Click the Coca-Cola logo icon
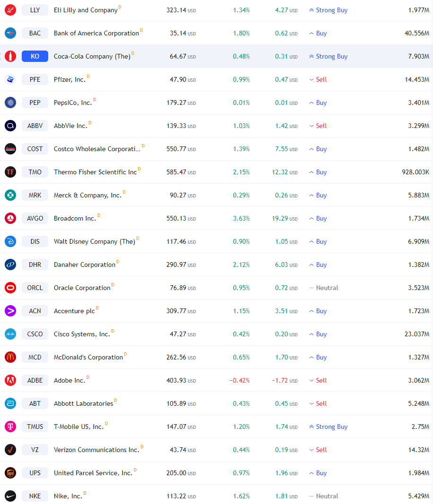Viewport: 433px width, 504px height. click(x=10, y=56)
